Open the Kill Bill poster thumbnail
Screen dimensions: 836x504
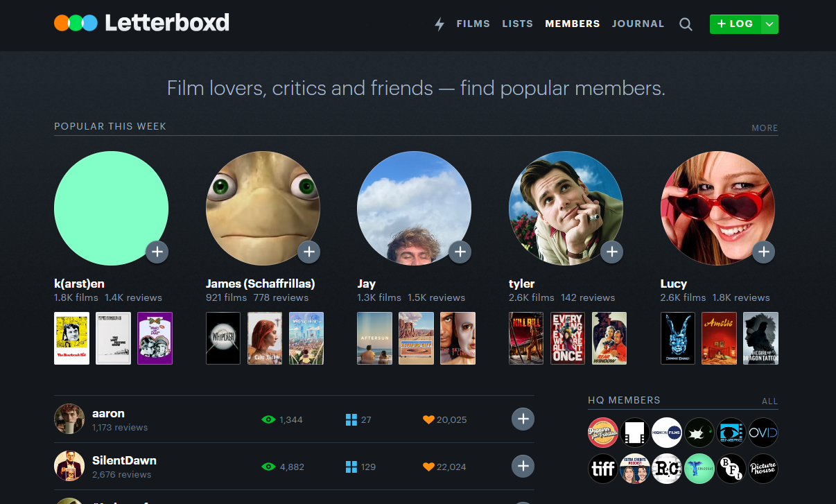[x=526, y=338]
